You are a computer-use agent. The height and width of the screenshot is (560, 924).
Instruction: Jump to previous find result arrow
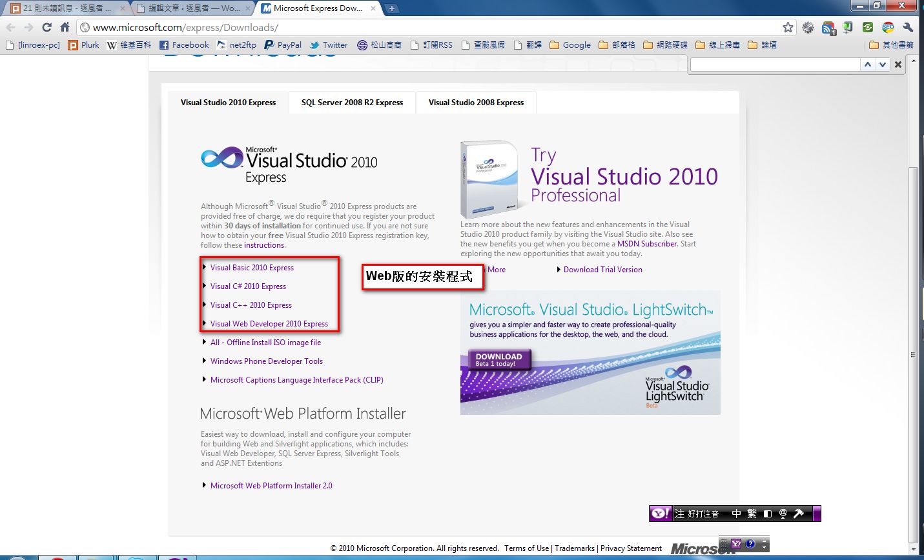(868, 65)
